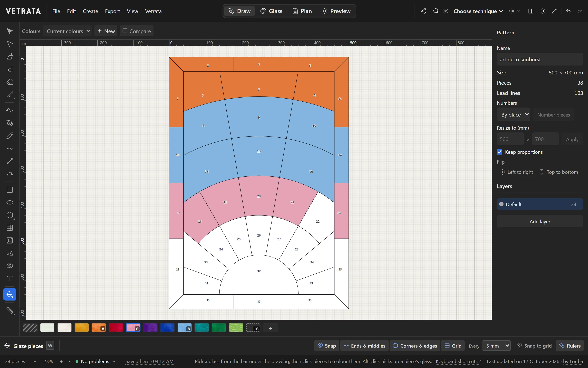Image resolution: width=588 pixels, height=368 pixels.
Task: Open the Keyboard shortcuts link
Action: tap(459, 361)
